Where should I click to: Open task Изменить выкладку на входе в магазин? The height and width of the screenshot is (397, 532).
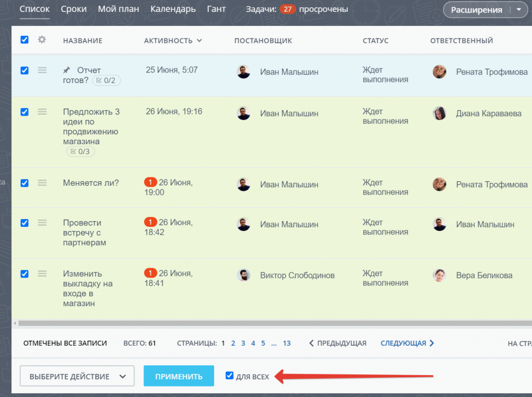pyautogui.click(x=88, y=288)
